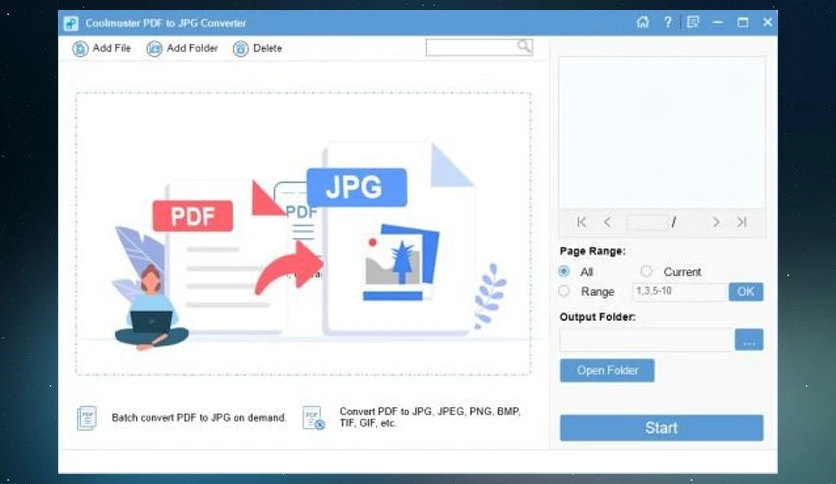Click the PDF preview pane area
Image resolution: width=836 pixels, height=484 pixels.
tap(662, 133)
